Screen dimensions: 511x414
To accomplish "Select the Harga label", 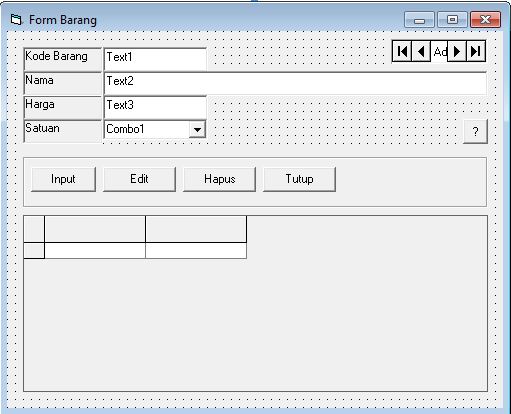I will (63, 107).
